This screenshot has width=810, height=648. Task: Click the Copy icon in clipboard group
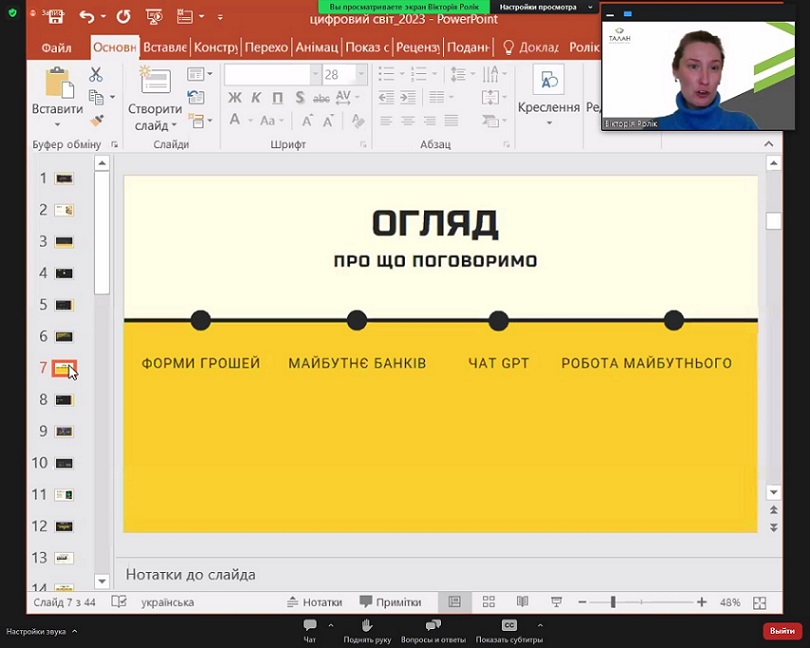[x=96, y=97]
